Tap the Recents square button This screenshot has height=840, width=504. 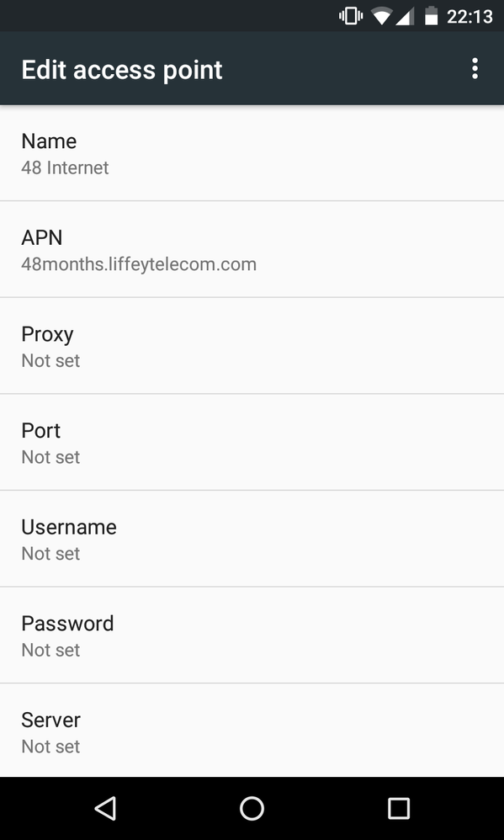tap(399, 807)
